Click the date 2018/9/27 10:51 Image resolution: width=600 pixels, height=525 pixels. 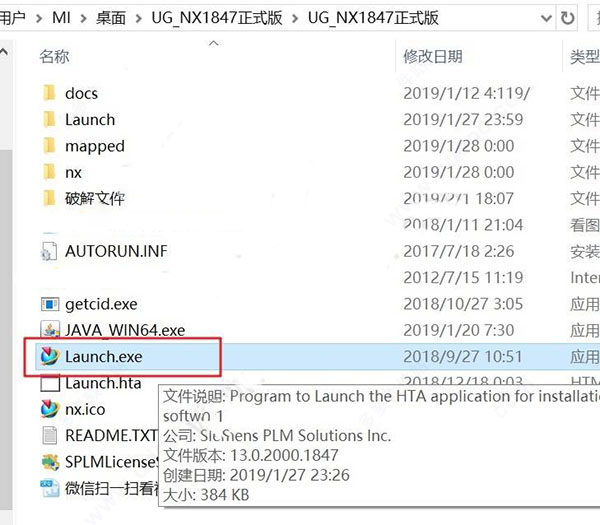pyautogui.click(x=463, y=357)
